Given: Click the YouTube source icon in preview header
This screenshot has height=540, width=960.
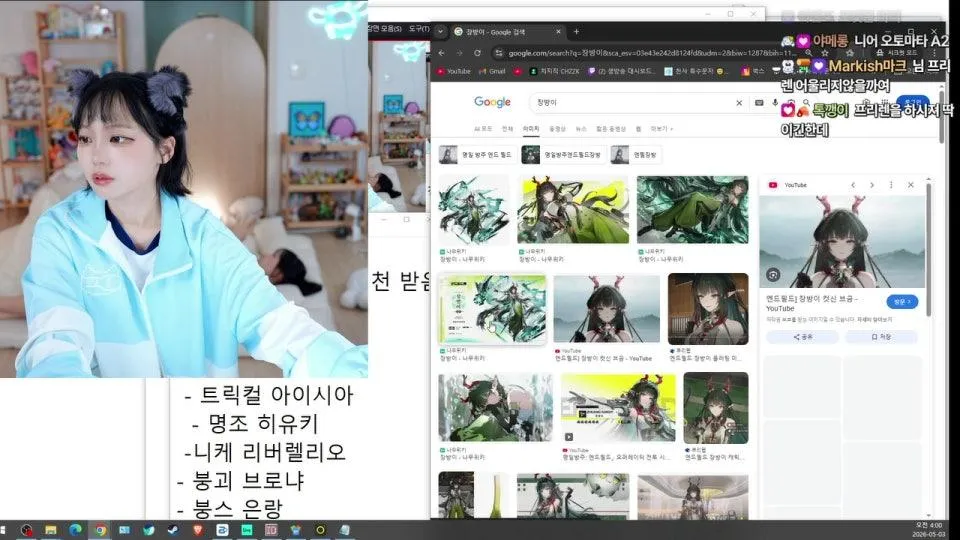Looking at the screenshot, I should (773, 185).
